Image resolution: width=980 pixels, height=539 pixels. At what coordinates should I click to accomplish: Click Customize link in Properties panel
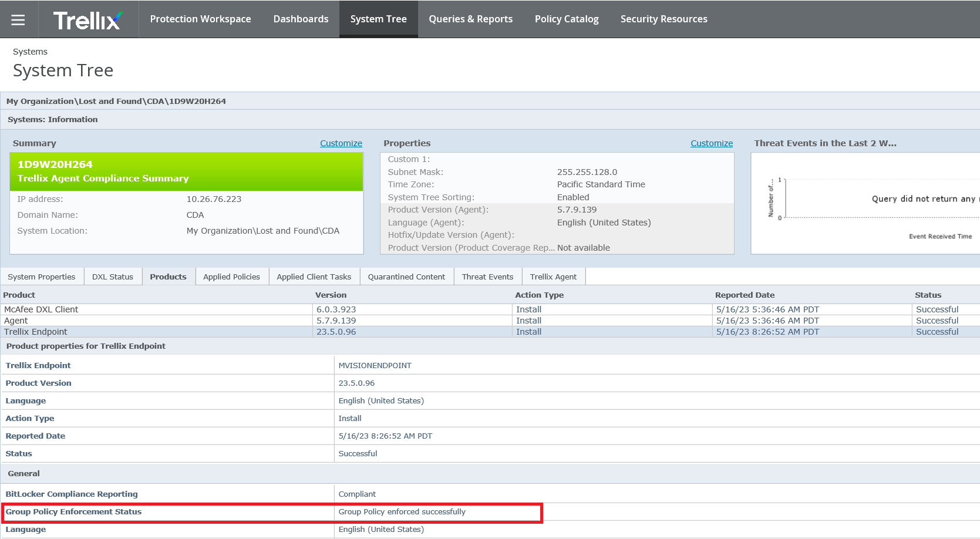point(711,143)
